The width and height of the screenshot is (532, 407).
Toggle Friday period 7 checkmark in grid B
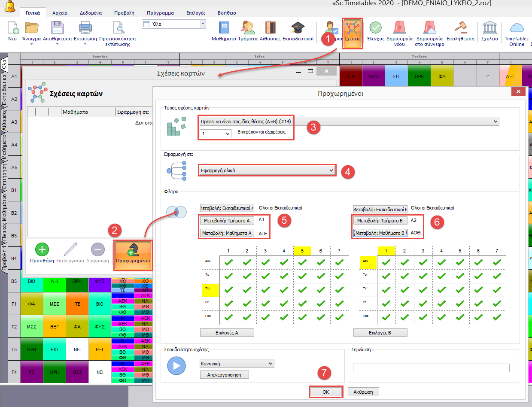pyautogui.click(x=496, y=318)
